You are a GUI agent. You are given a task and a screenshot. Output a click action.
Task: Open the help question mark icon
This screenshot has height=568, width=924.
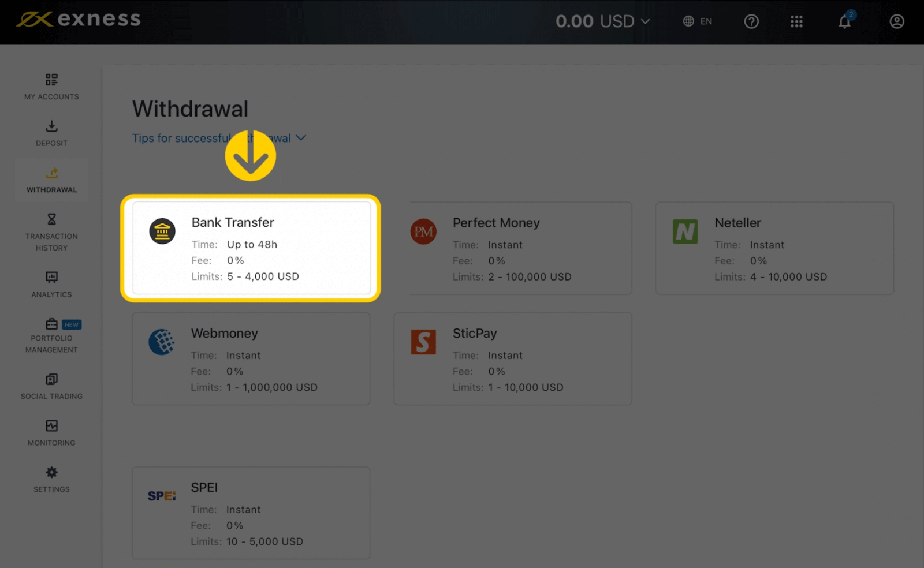[751, 21]
